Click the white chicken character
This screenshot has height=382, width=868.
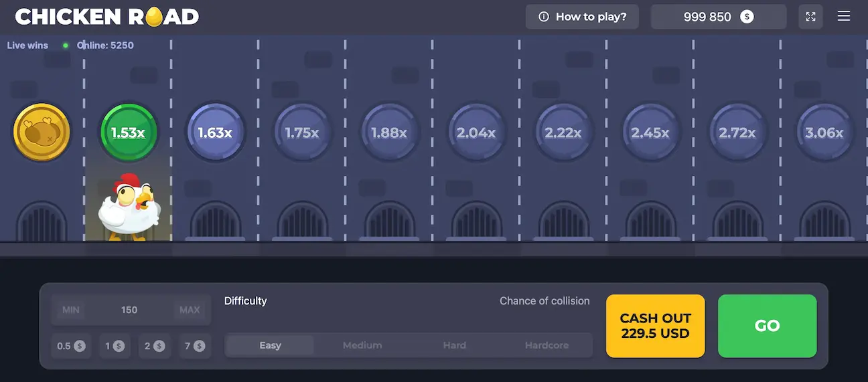pos(129,207)
